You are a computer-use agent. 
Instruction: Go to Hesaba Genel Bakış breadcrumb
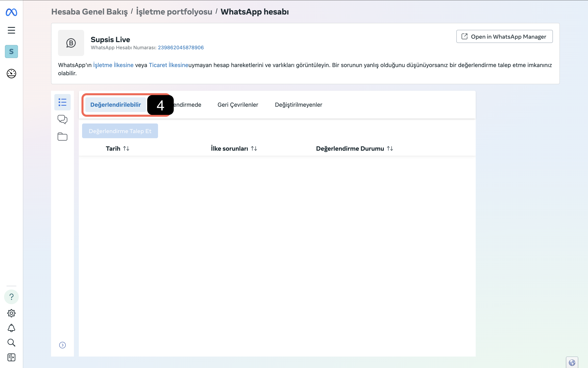coord(89,12)
